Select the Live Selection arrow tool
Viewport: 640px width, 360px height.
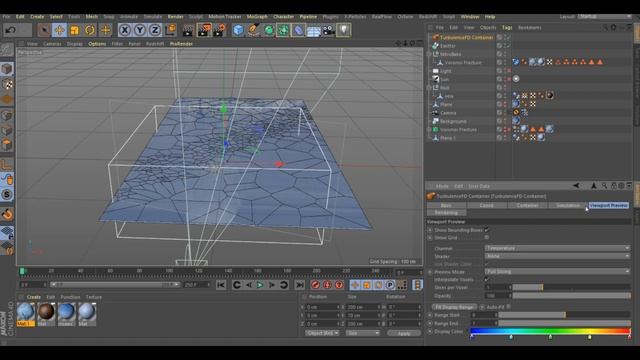(x=44, y=30)
